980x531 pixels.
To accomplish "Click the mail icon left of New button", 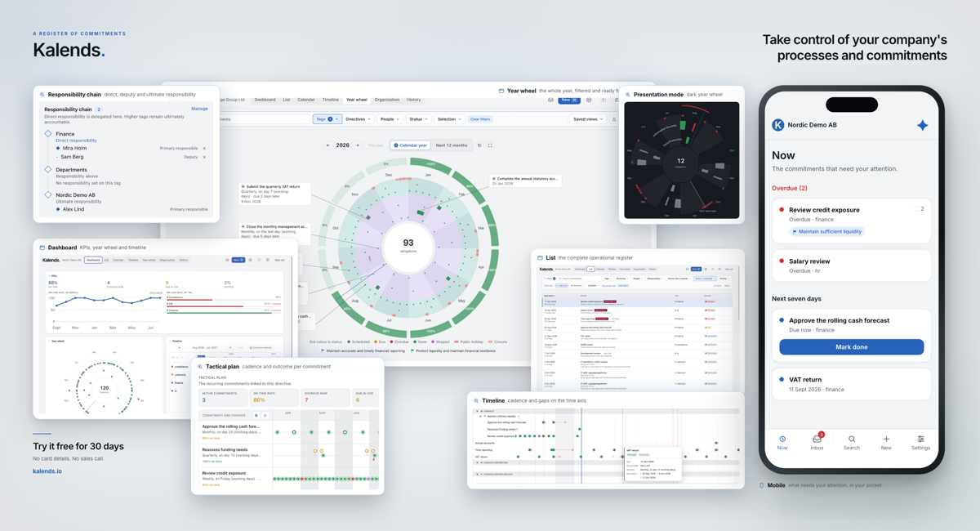I will click(x=550, y=100).
